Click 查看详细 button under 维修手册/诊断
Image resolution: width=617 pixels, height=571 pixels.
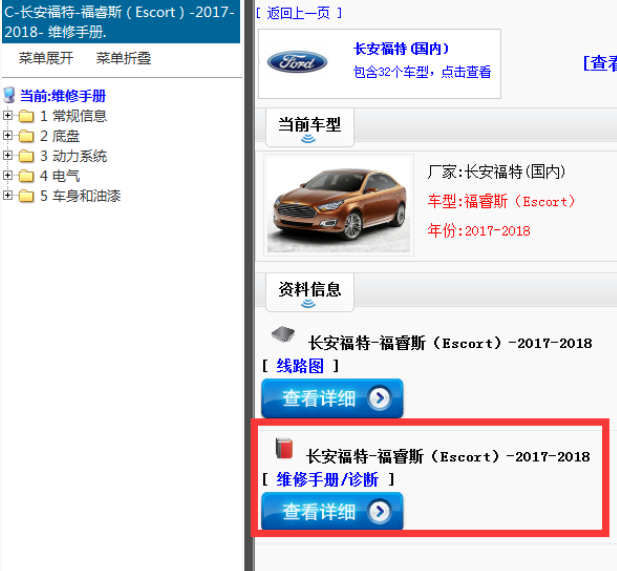332,512
